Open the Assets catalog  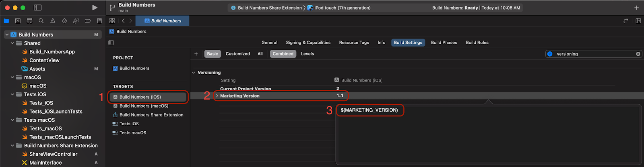(37, 69)
